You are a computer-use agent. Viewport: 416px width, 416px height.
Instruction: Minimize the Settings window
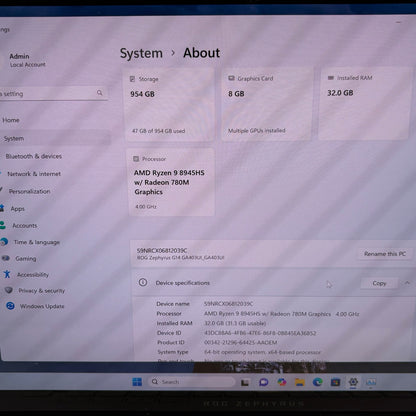point(399,22)
